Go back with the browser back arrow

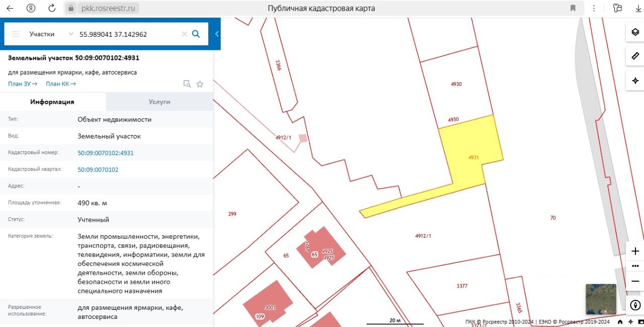[x=10, y=8]
